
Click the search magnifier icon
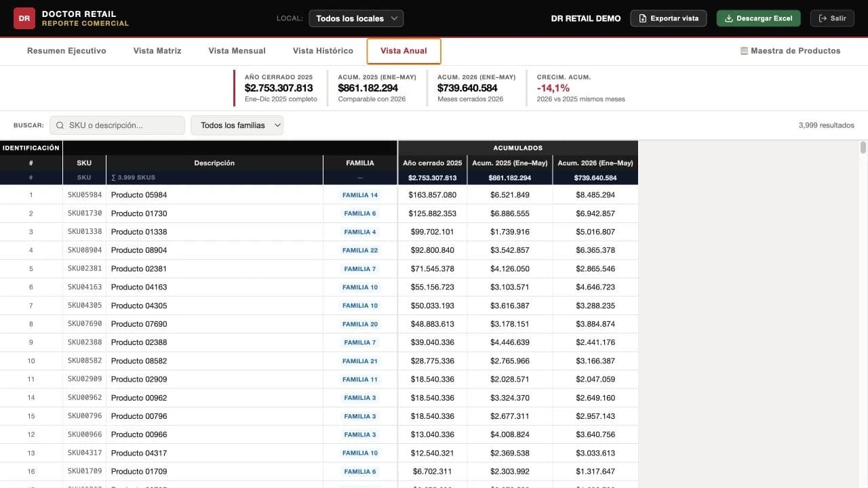point(60,125)
